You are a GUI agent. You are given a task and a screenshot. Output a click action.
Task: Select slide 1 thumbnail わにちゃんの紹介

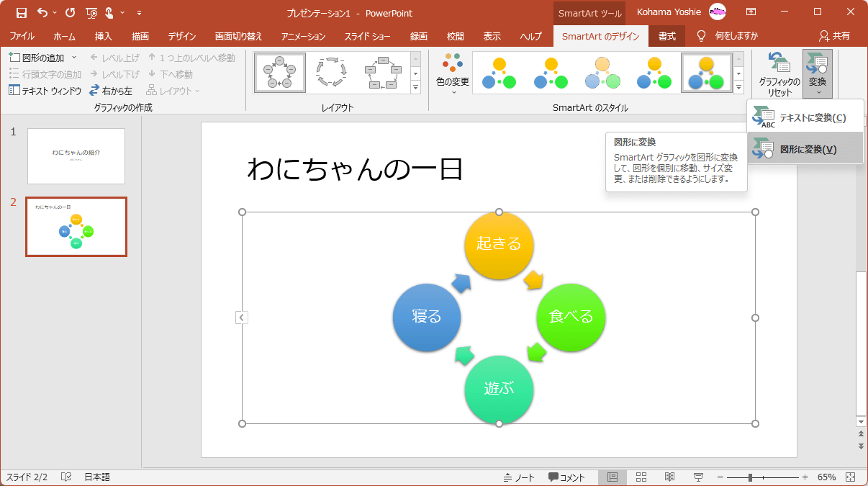click(76, 156)
